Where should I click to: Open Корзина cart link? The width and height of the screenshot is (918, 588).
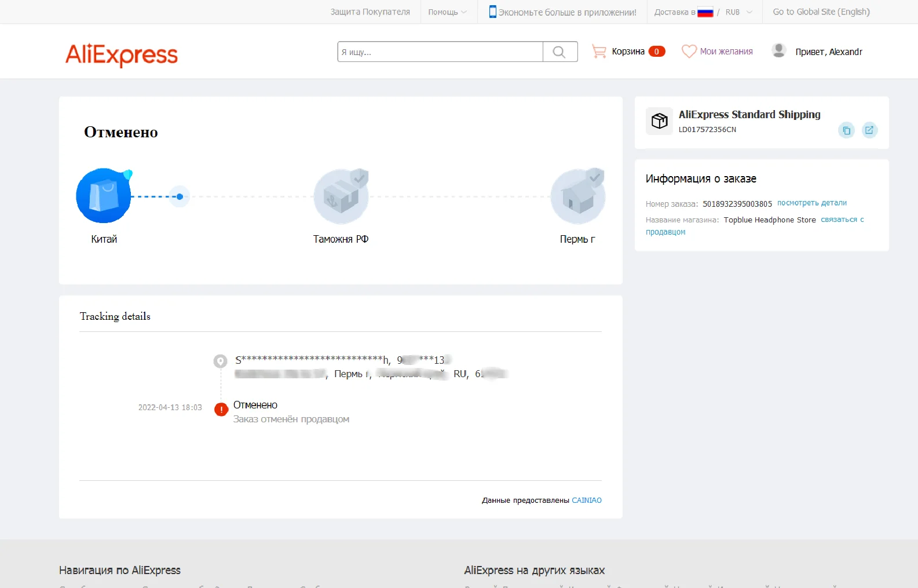(628, 52)
